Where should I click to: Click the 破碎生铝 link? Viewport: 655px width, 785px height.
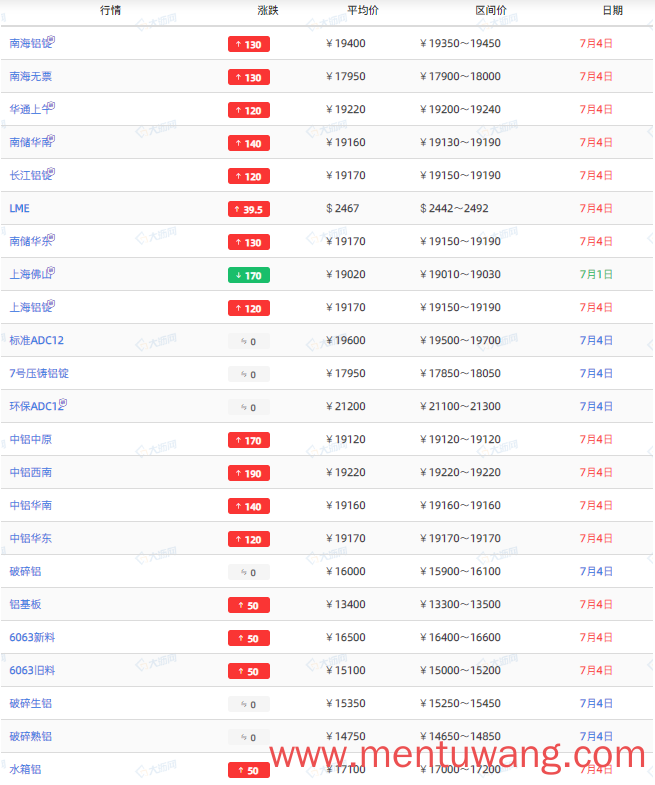coord(31,704)
